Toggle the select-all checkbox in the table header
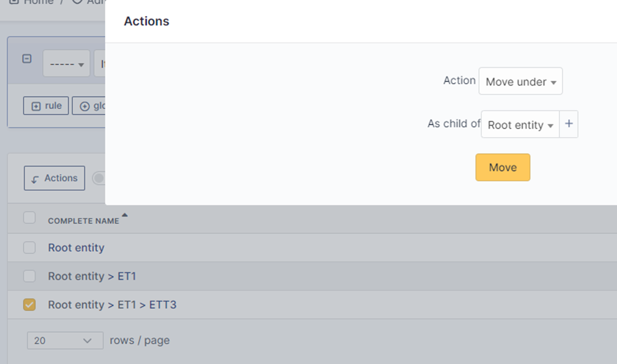Image resolution: width=617 pixels, height=364 pixels. (x=29, y=217)
